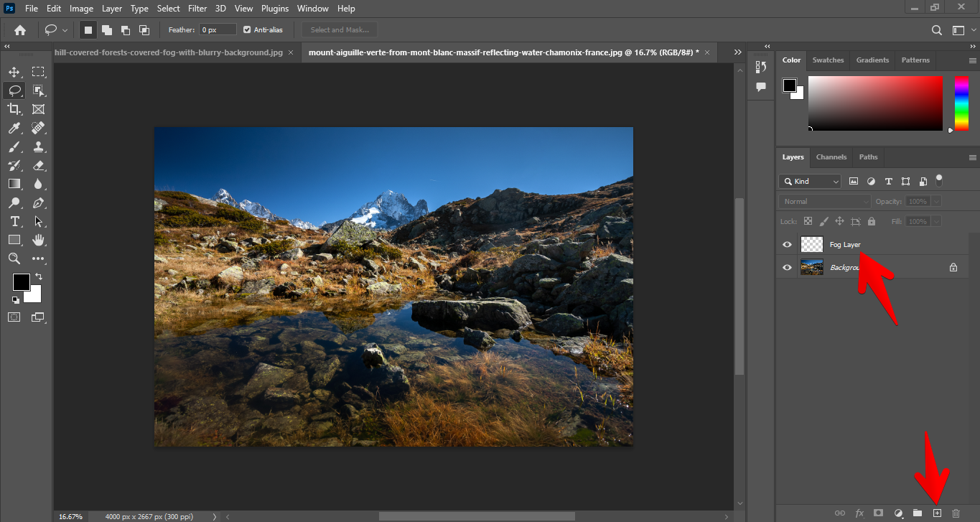980x522 pixels.
Task: Select the Hand tool
Action: pos(38,240)
